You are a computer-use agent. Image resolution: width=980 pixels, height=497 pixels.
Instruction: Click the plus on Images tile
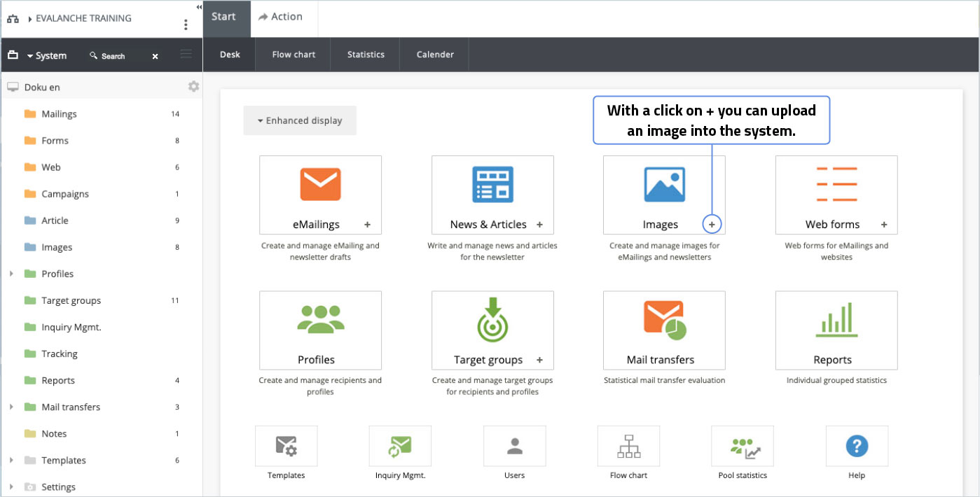pos(712,224)
